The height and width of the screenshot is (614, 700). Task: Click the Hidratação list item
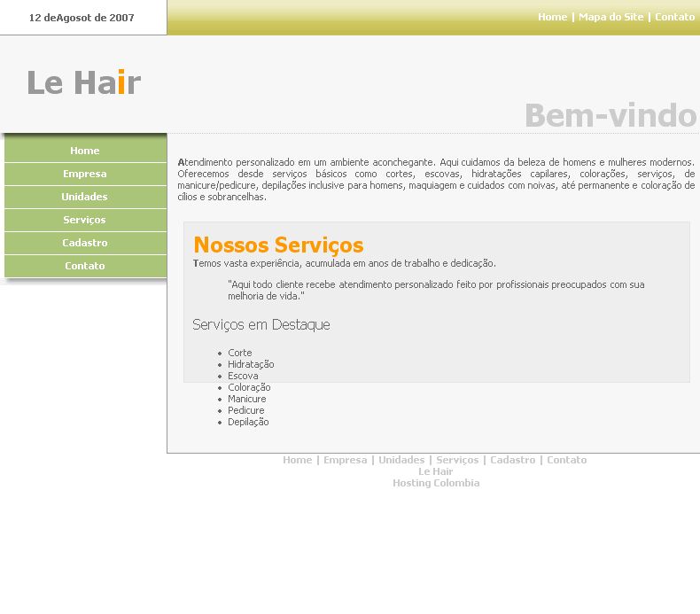(251, 364)
